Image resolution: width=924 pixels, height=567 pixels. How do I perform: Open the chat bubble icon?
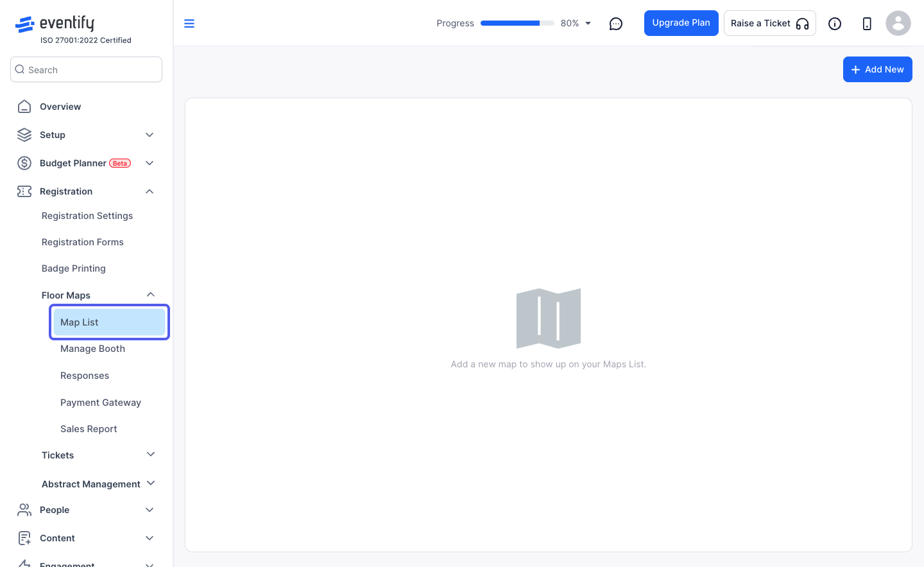(616, 24)
